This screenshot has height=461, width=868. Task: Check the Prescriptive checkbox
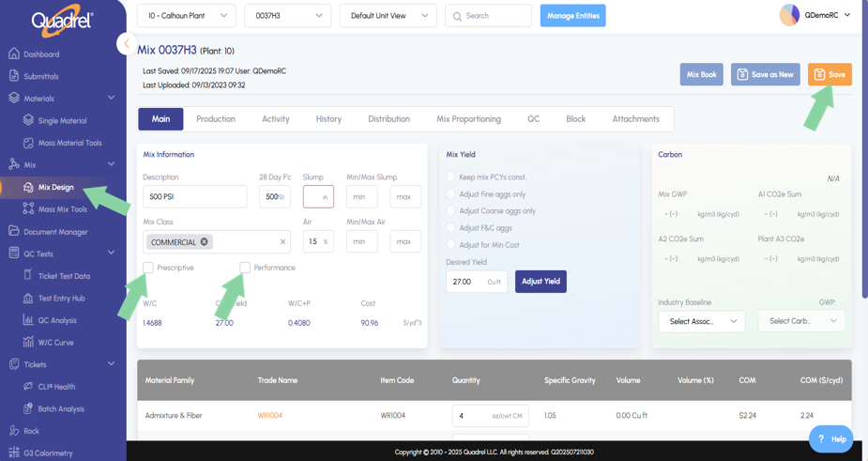[148, 268]
